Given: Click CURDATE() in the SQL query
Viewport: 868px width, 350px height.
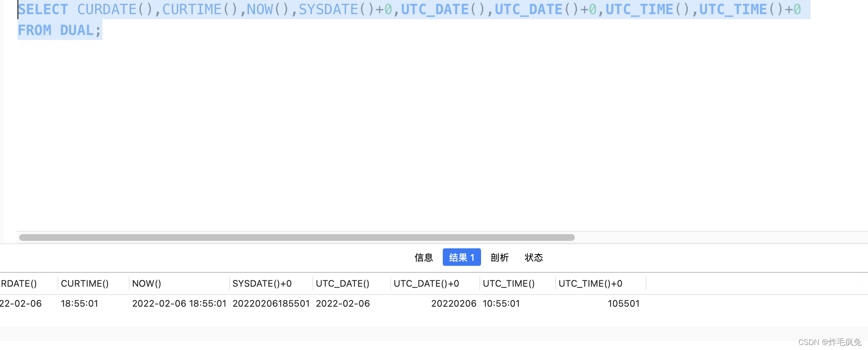Looking at the screenshot, I should pos(115,10).
